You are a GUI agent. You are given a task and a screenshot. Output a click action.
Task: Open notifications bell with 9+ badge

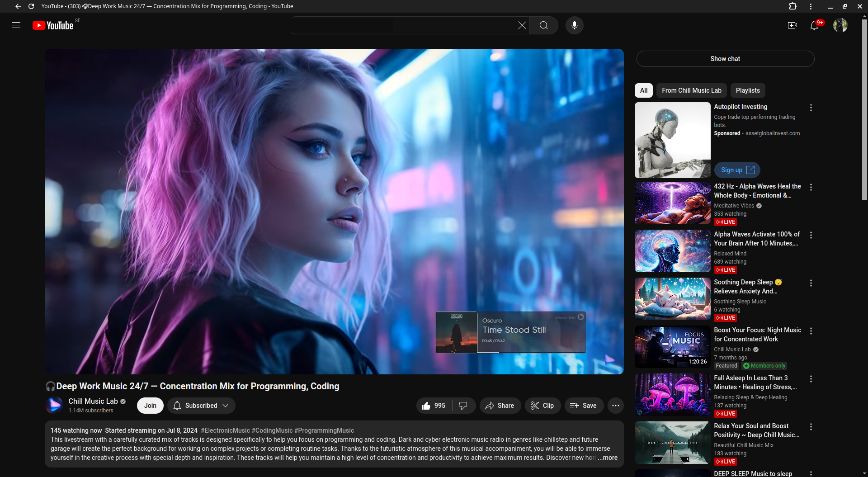(x=815, y=25)
